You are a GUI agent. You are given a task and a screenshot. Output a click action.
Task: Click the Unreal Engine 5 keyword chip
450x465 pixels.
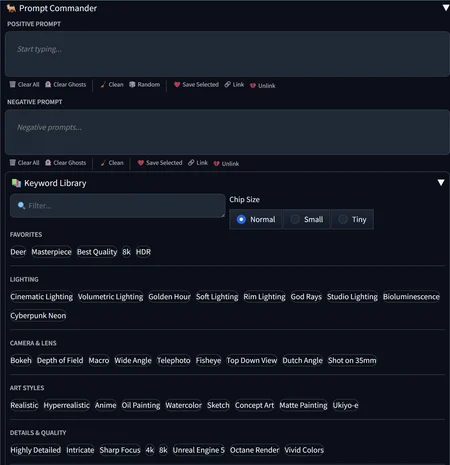(199, 450)
